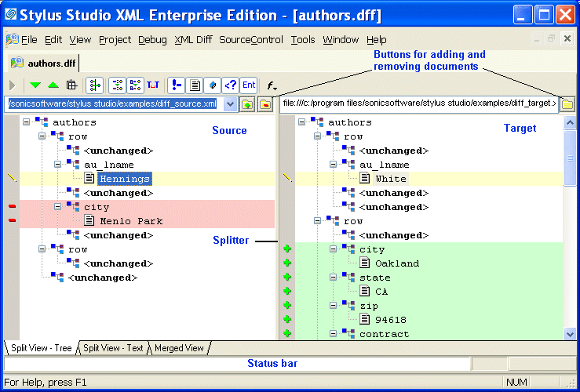Click the document page icon in toolbar

tap(195, 85)
